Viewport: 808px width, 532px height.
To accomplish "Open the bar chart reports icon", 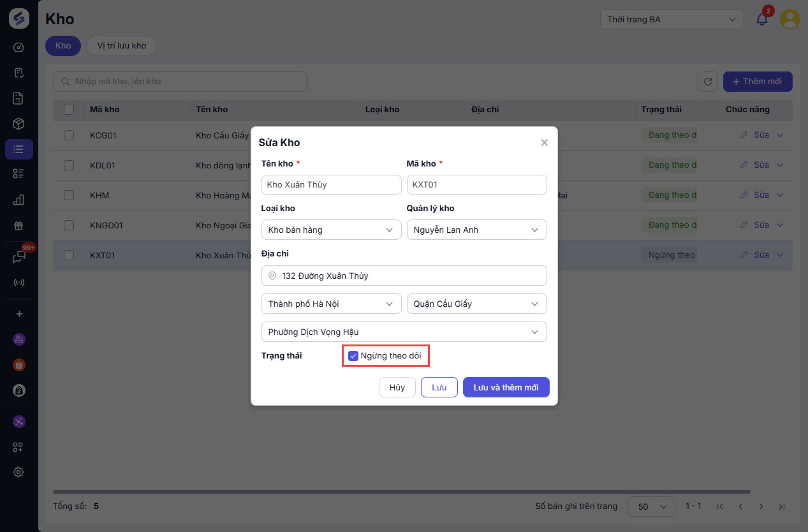I will click(18, 200).
